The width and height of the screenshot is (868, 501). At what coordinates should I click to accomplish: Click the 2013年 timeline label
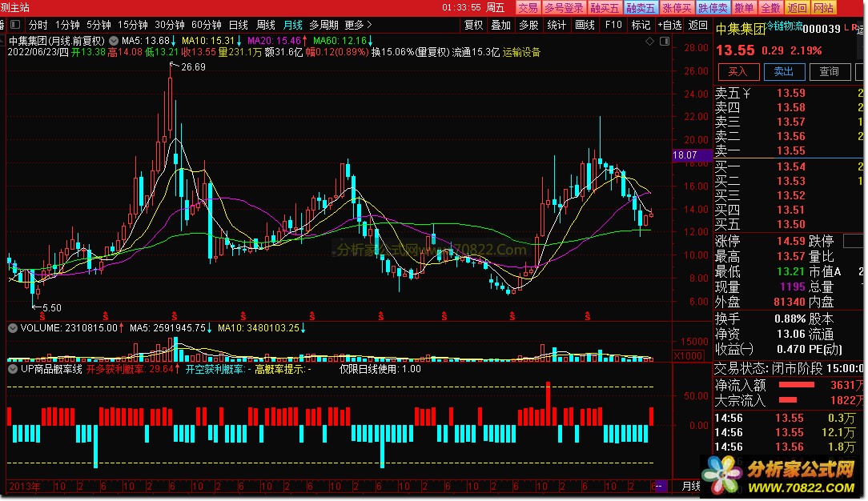click(24, 487)
